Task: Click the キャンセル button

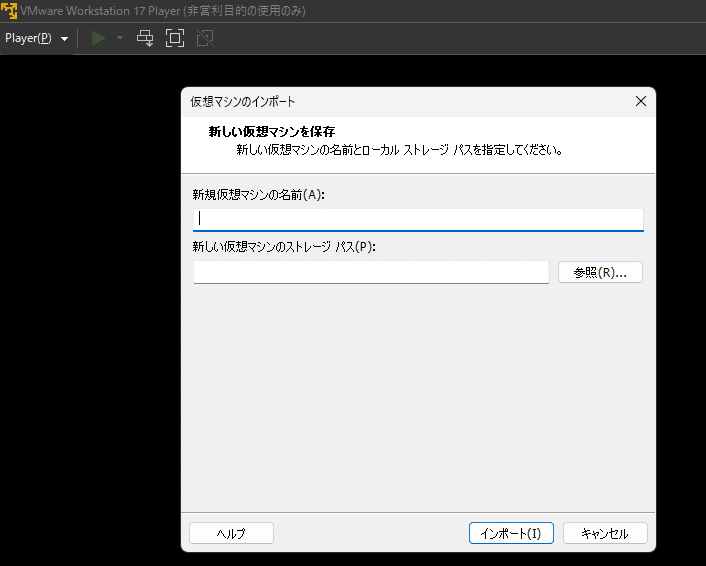Action: coord(605,533)
